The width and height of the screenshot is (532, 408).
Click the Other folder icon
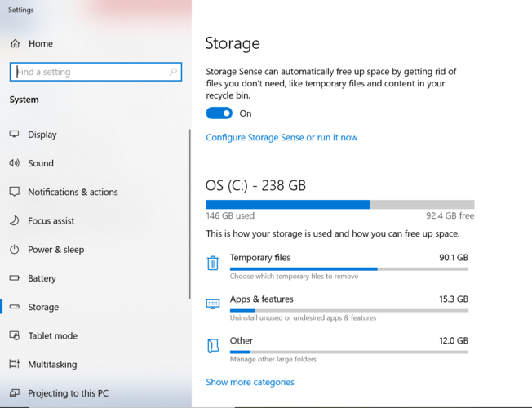click(213, 346)
